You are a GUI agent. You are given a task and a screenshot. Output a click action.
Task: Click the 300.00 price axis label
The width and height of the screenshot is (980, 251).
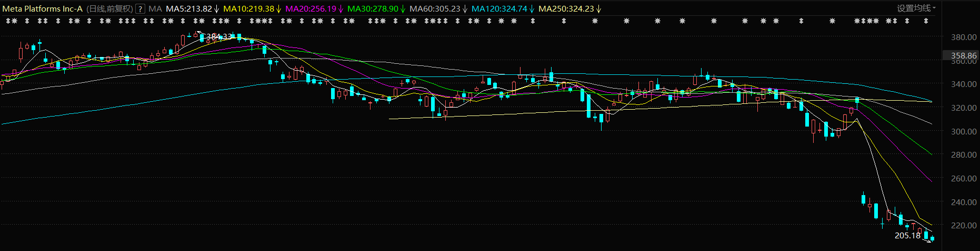pyautogui.click(x=964, y=132)
